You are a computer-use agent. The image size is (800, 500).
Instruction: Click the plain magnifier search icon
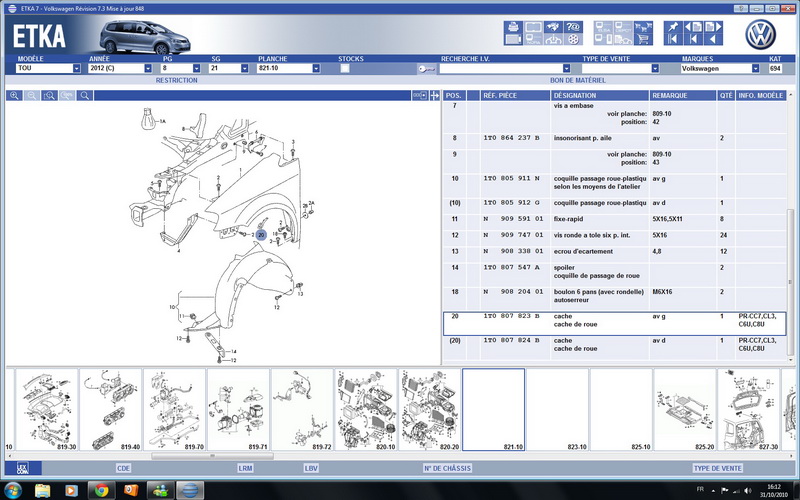pos(85,95)
